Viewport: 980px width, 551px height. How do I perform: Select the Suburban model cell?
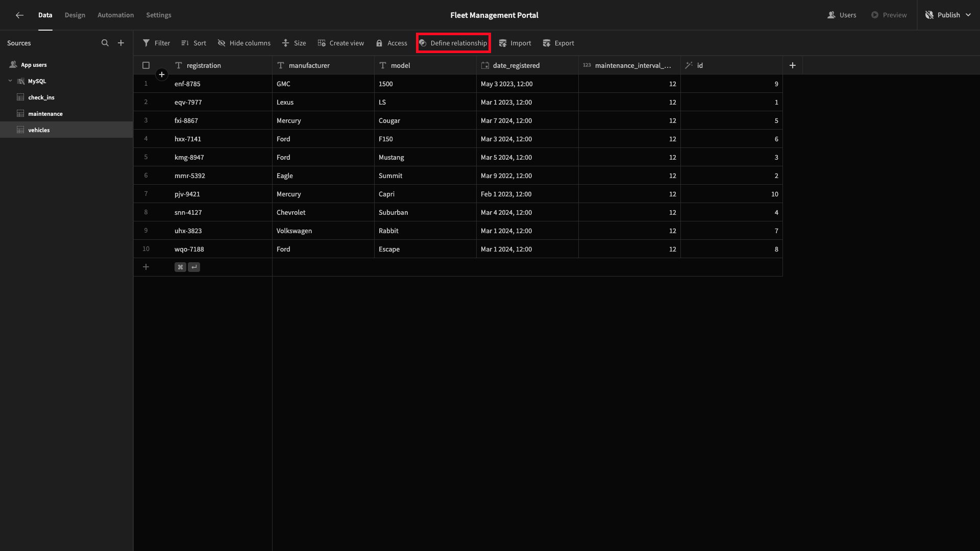425,212
